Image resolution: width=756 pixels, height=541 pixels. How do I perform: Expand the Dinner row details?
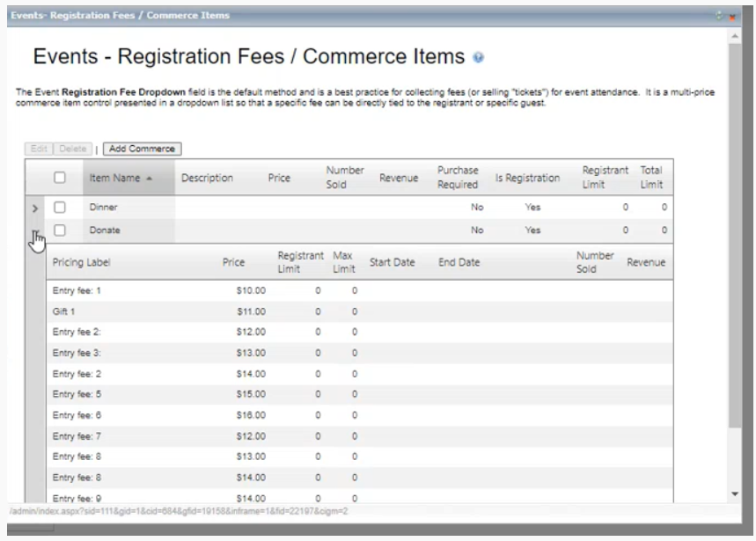35,208
